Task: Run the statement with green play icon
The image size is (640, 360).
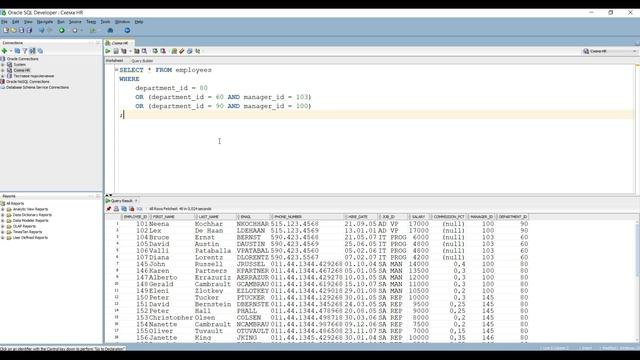Action: 108,51
